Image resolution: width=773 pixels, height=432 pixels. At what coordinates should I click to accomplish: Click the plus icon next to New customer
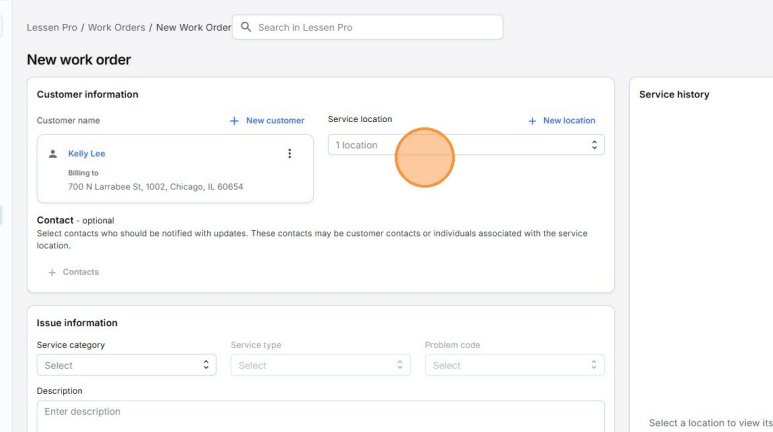235,121
